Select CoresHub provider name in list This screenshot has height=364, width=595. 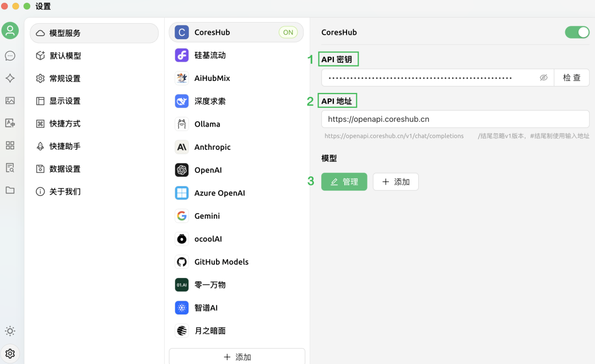212,32
